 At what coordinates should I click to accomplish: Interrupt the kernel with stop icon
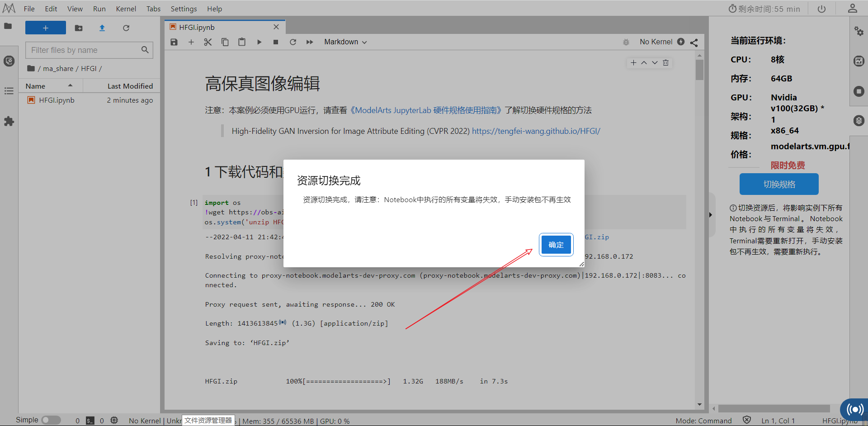(276, 42)
